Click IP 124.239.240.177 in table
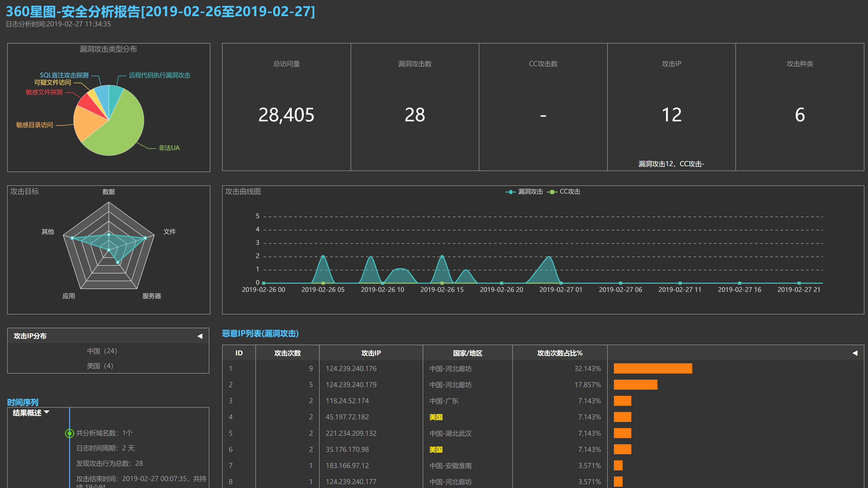 click(x=351, y=482)
